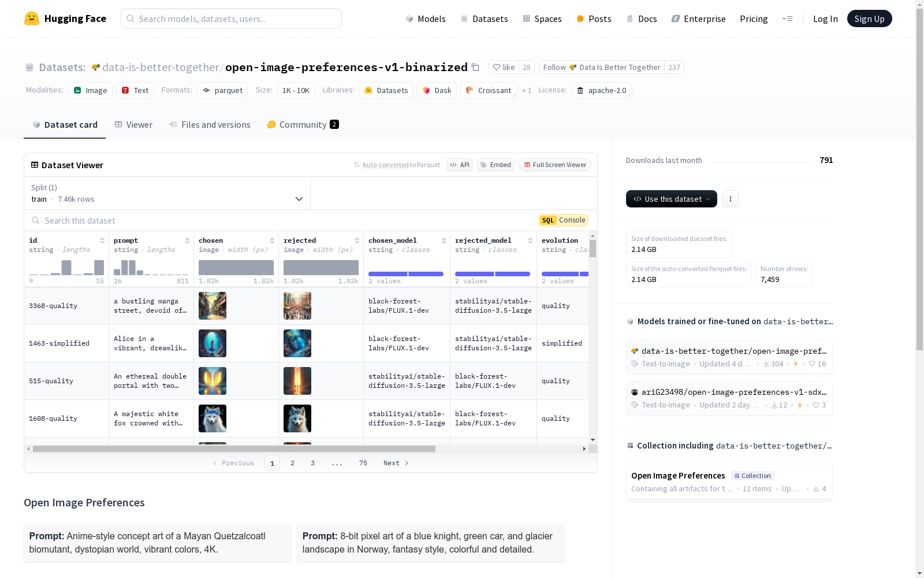
Task: Like the dataset using the heart button
Action: pyautogui.click(x=504, y=67)
